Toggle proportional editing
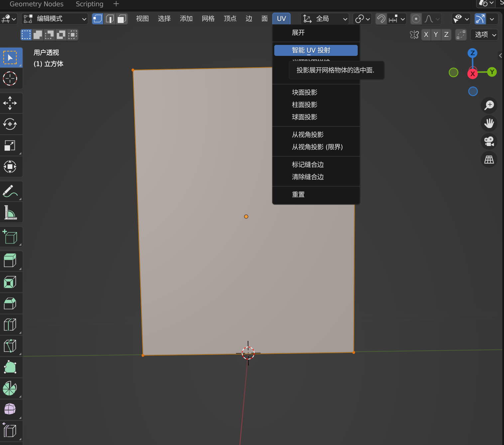The image size is (504, 445). [416, 19]
